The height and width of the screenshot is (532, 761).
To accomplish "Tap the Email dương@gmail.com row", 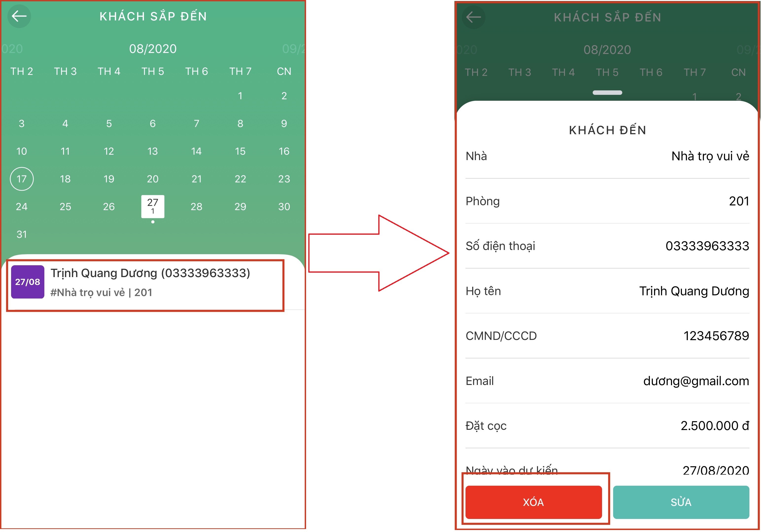I will point(607,381).
